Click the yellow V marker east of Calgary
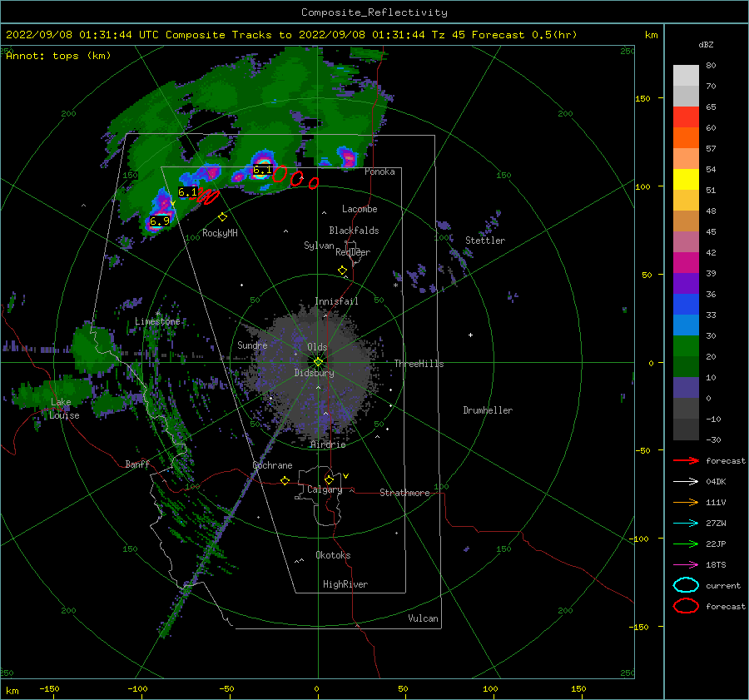 (x=345, y=476)
